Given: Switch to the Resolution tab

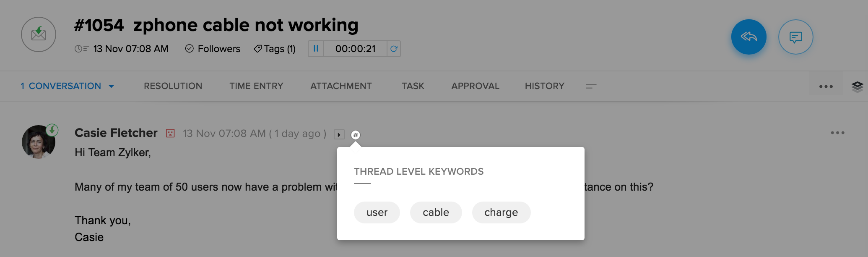Looking at the screenshot, I should tap(173, 86).
